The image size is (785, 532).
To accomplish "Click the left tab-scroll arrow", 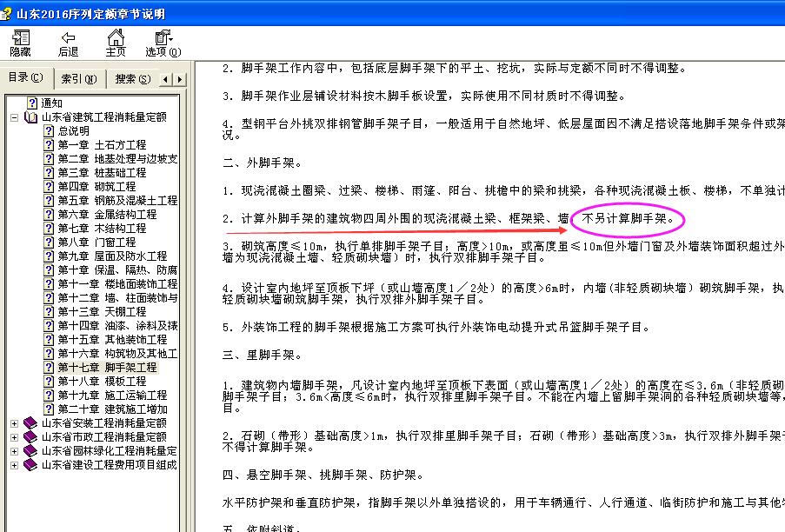I will [166, 79].
